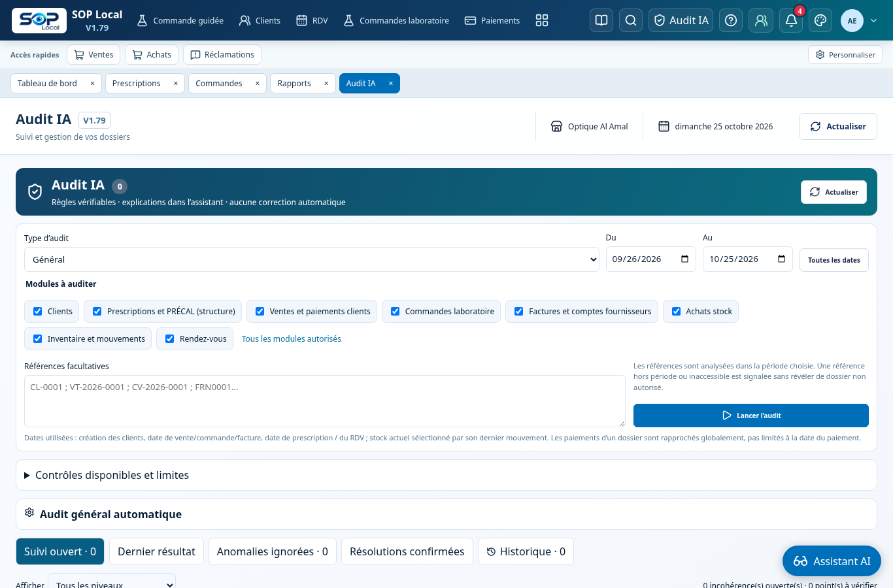Open the user account chevron menu

[874, 20]
